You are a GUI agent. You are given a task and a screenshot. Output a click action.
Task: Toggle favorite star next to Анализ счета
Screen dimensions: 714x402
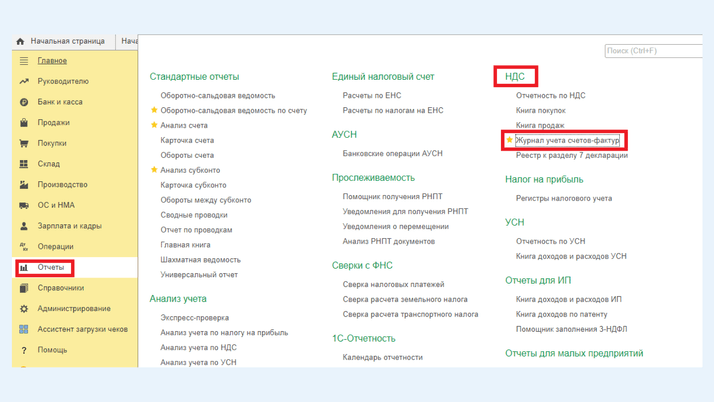click(154, 125)
